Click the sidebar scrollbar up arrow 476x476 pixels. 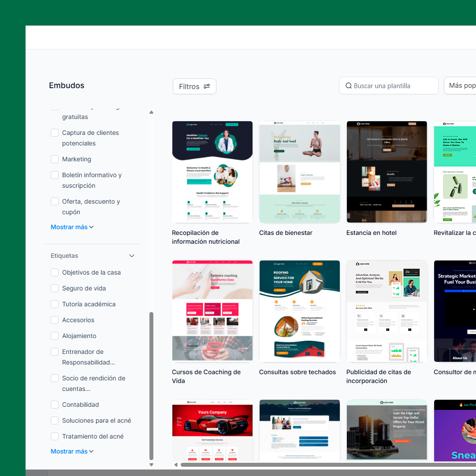pyautogui.click(x=151, y=112)
